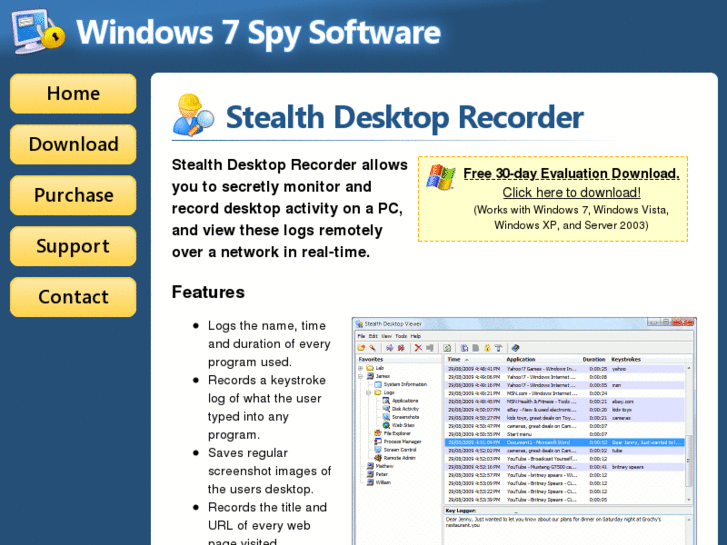Expand the Lab folder in Favorites tree
This screenshot has width=727, height=545.
click(x=361, y=368)
